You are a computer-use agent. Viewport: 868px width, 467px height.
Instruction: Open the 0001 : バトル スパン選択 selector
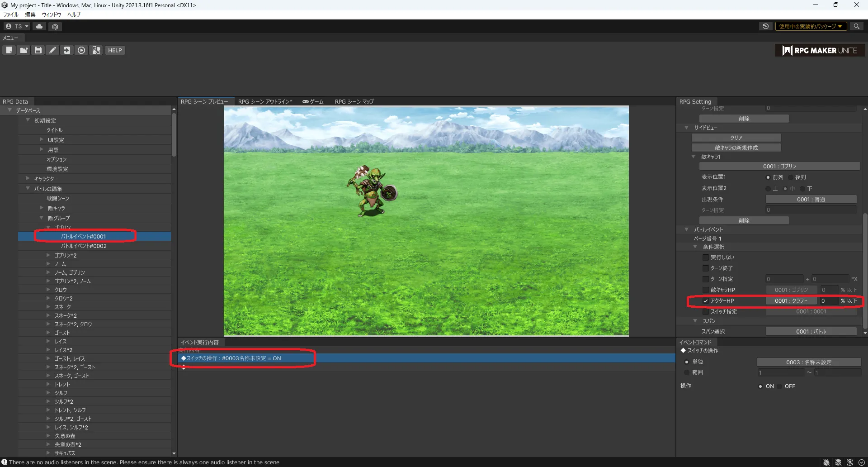[x=811, y=331]
